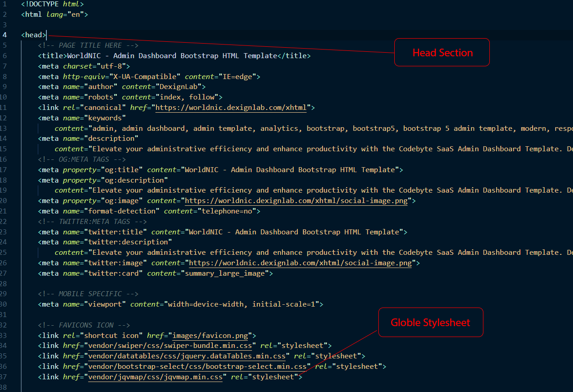Image resolution: width=573 pixels, height=392 pixels.
Task: Follow the jquery.dataTables.min.css stylesheet path
Action: pyautogui.click(x=186, y=356)
